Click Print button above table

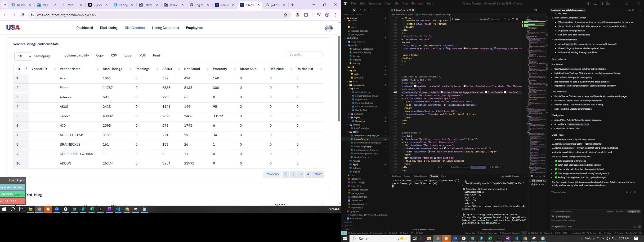[157, 55]
